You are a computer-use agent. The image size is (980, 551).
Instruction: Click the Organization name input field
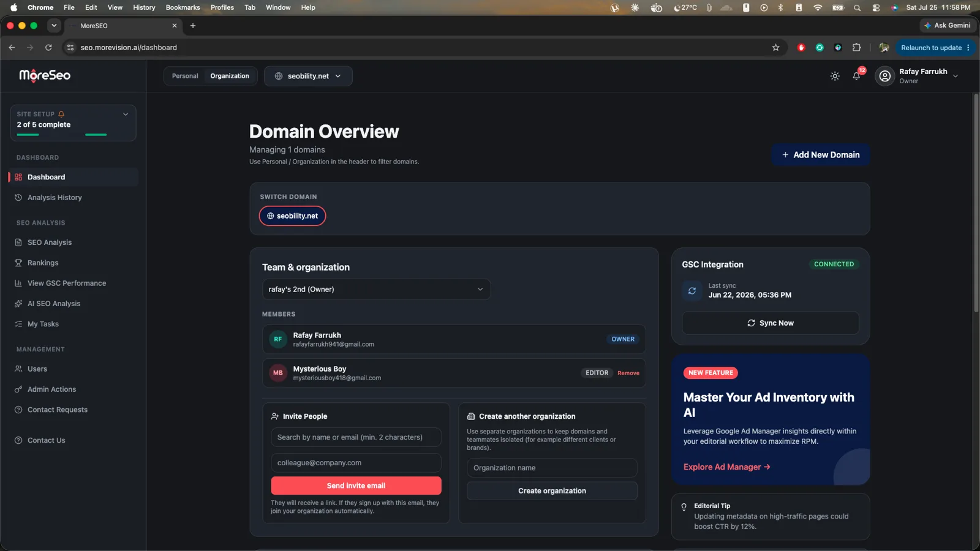(x=552, y=468)
